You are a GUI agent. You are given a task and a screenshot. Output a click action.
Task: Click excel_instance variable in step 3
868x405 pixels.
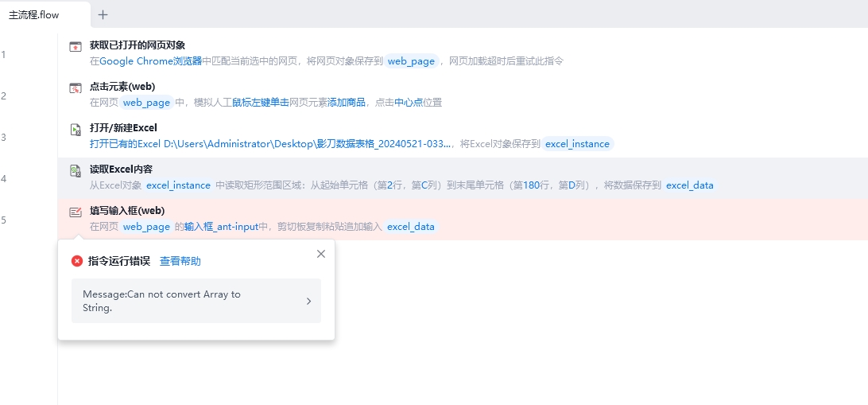pos(577,144)
